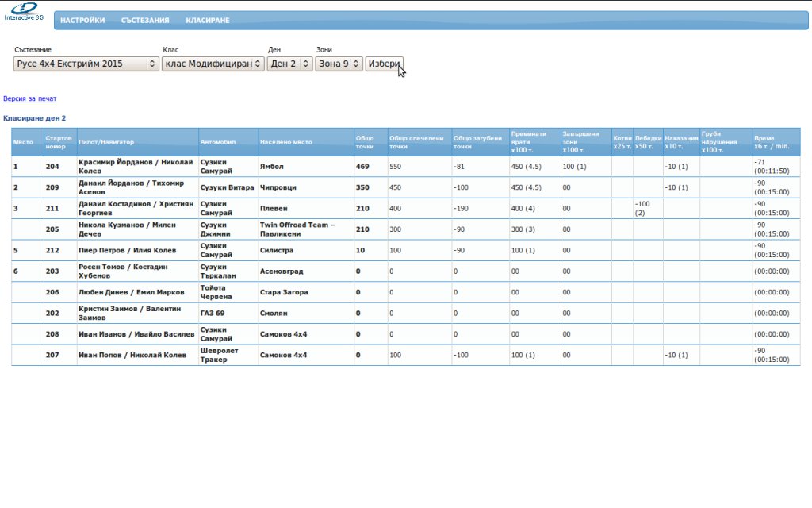
Task: Select row of Красимир Йорданов / Николай Колев
Action: (x=136, y=167)
